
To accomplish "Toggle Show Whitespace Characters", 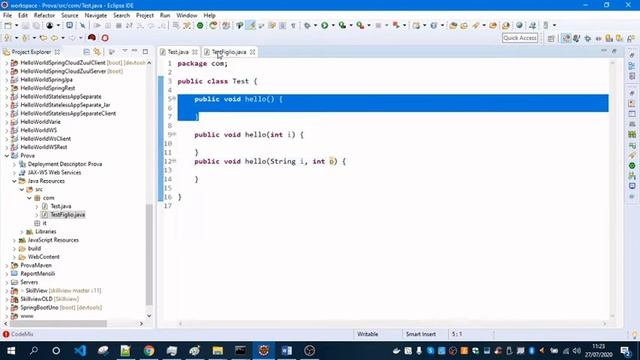I will click(293, 25).
